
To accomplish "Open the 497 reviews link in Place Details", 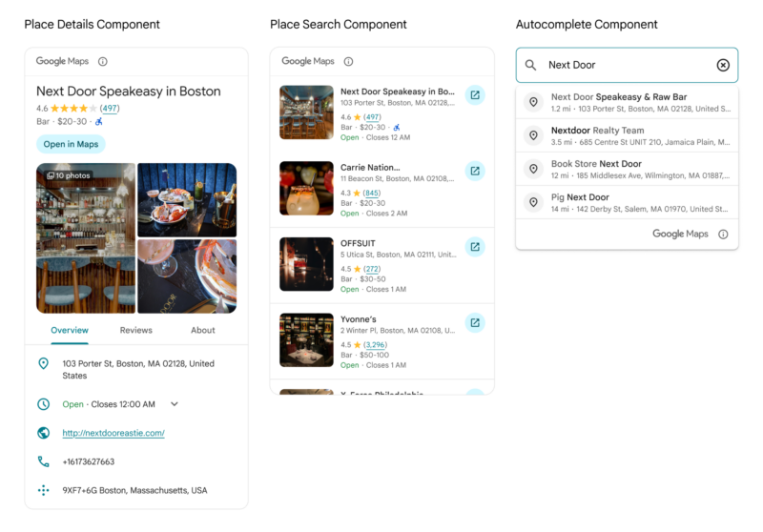I will pos(110,108).
